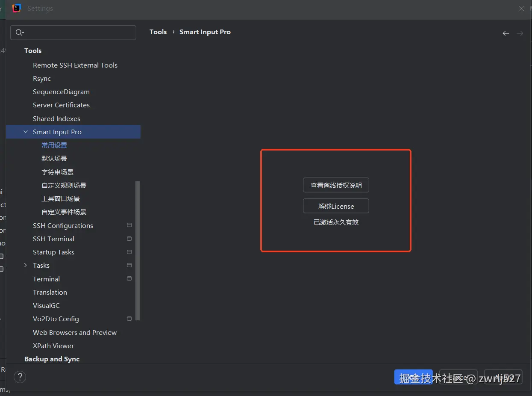The width and height of the screenshot is (532, 396).
Task: Click project-level icon beside Tasks
Action: [x=129, y=265]
